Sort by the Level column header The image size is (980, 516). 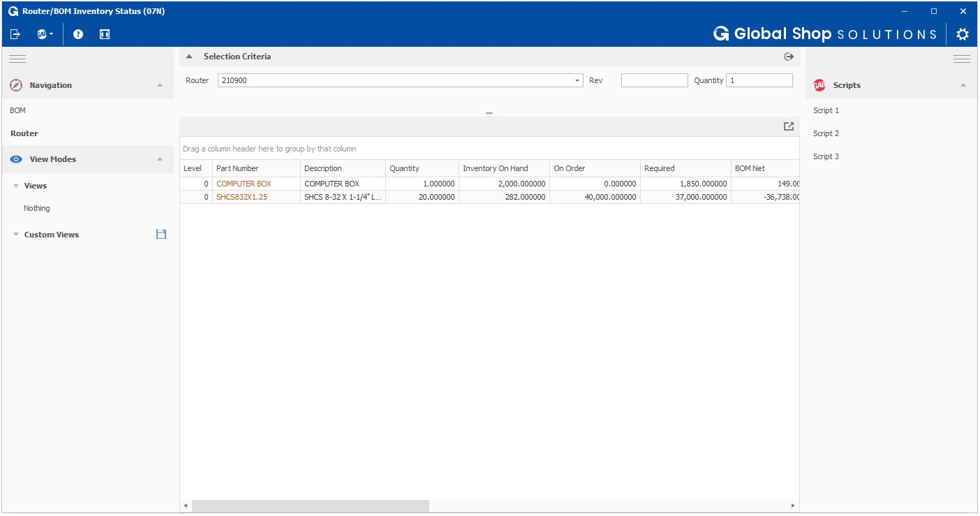click(x=196, y=168)
